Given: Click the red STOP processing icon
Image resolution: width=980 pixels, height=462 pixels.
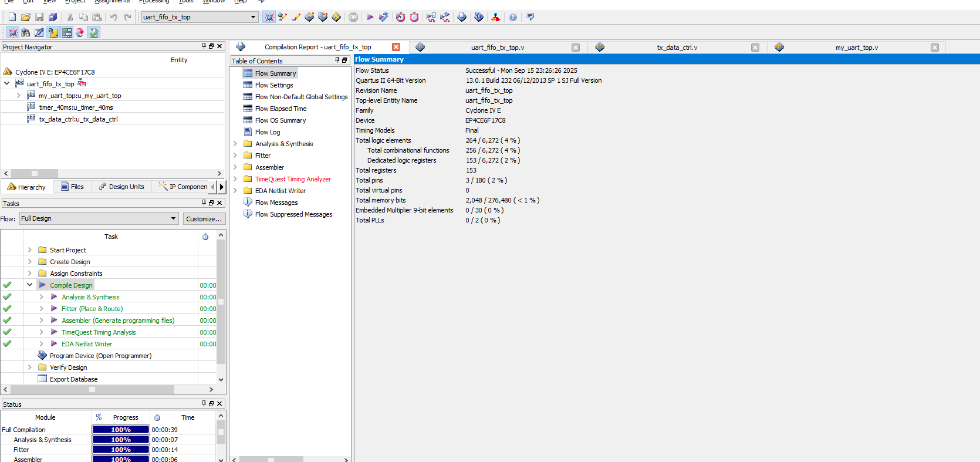Looking at the screenshot, I should click(353, 17).
